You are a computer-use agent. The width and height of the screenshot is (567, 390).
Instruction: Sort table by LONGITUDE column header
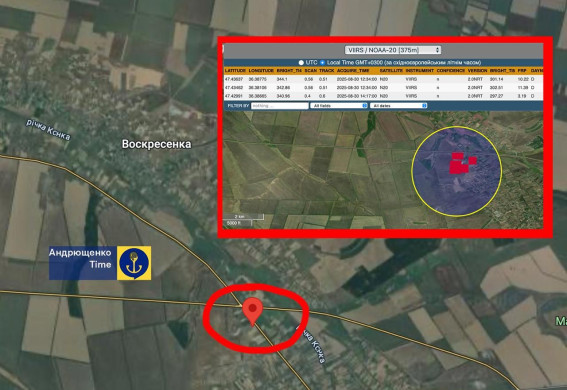(261, 71)
